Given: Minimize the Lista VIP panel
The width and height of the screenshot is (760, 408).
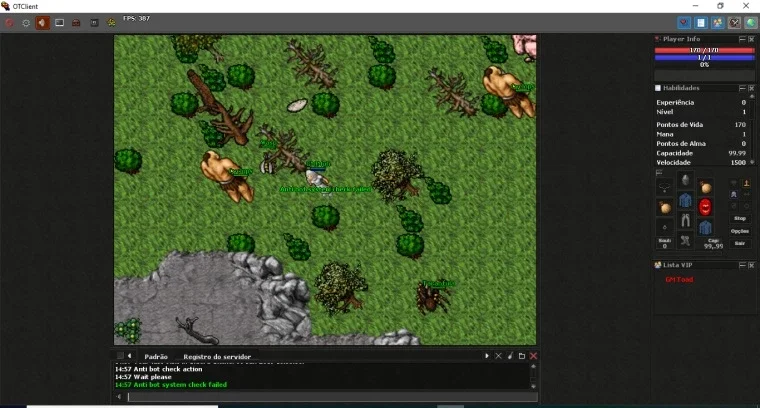Looking at the screenshot, I should [742, 265].
